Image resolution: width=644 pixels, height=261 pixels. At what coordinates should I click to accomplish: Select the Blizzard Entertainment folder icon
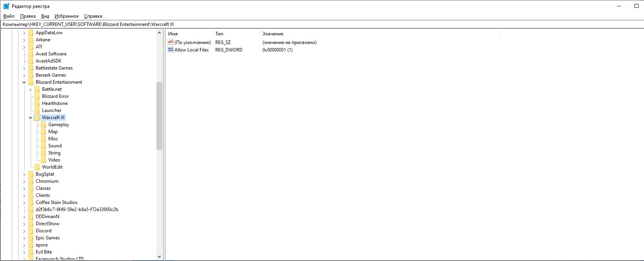pyautogui.click(x=31, y=82)
